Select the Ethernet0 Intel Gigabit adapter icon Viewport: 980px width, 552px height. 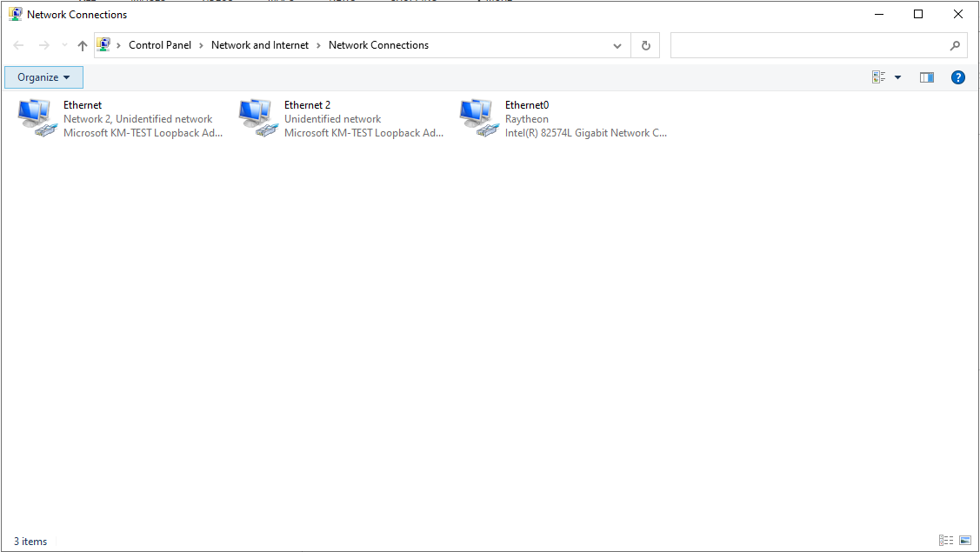click(477, 118)
